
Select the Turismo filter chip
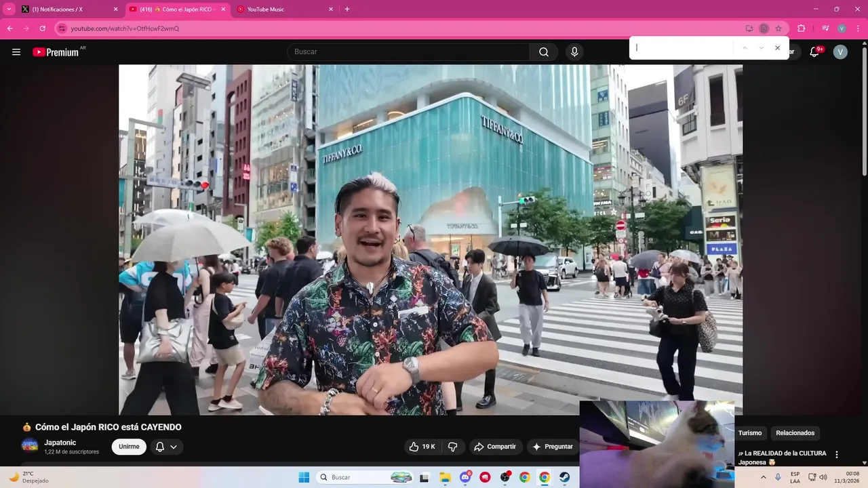click(750, 433)
